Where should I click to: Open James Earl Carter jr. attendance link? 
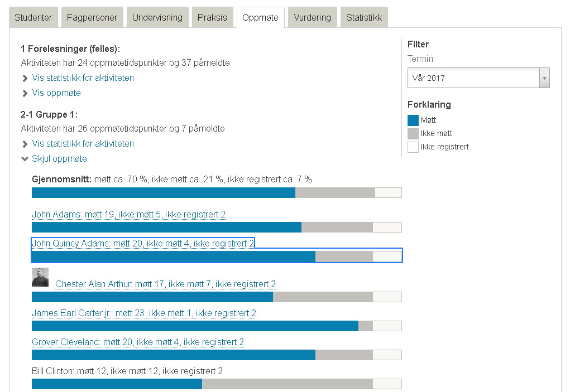(144, 313)
